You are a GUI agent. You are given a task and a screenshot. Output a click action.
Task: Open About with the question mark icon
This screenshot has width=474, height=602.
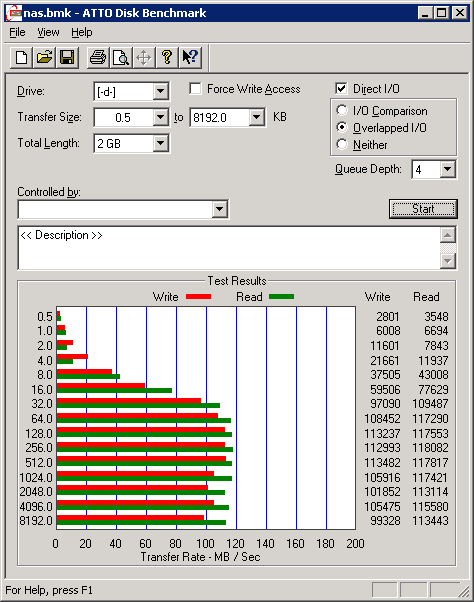(167, 58)
